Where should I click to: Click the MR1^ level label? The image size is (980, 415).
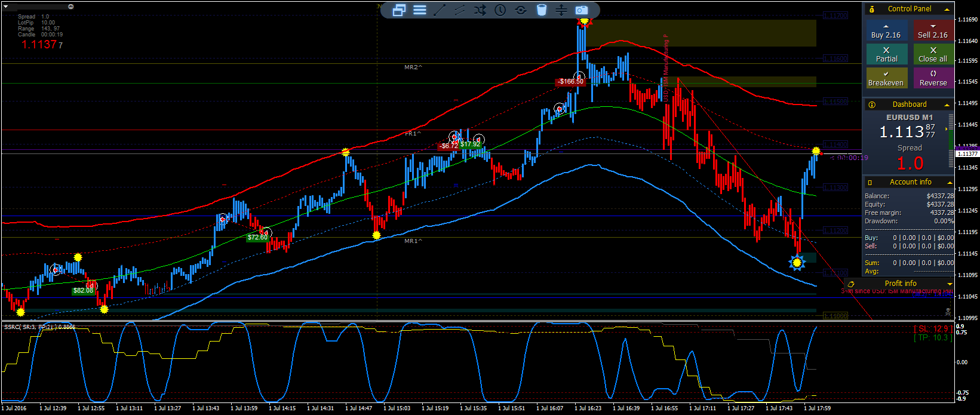[x=413, y=241]
